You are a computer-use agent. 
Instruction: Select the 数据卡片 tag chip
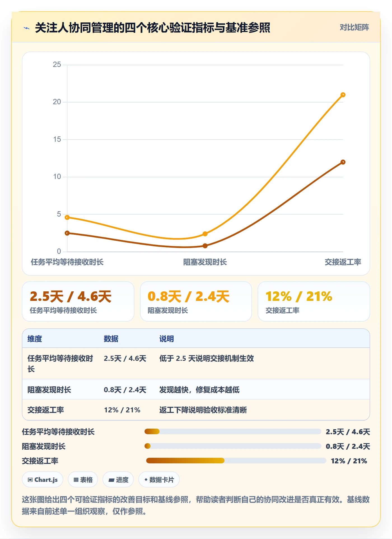tap(159, 480)
